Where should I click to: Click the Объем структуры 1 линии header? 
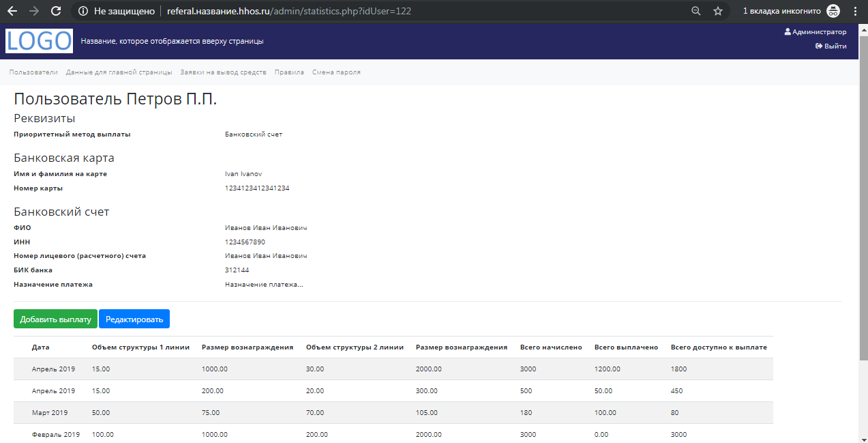tap(141, 347)
